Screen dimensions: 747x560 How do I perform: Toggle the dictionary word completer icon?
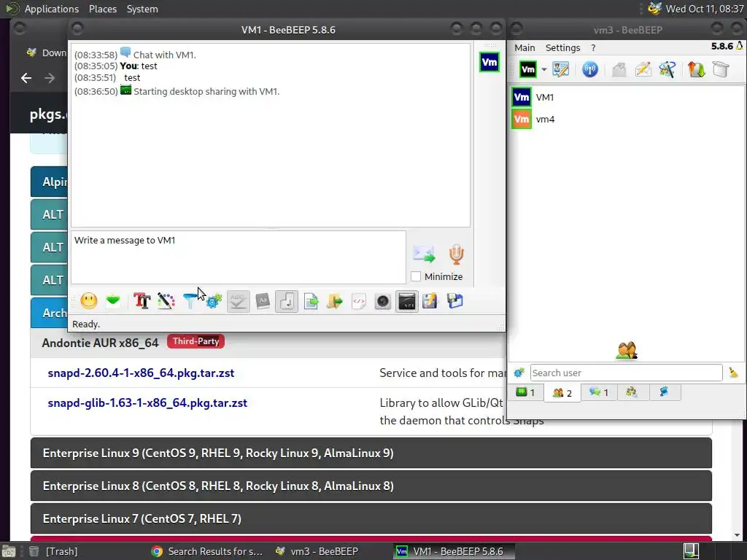tap(263, 301)
